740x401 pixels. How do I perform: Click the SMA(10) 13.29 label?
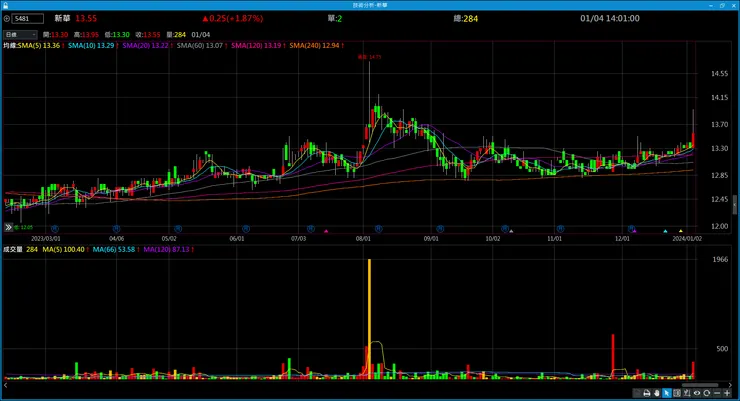coord(91,46)
